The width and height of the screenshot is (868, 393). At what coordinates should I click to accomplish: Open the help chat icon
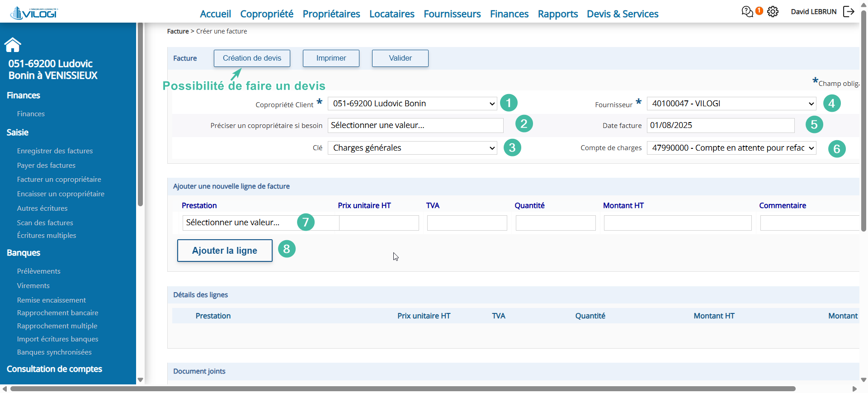pyautogui.click(x=747, y=11)
